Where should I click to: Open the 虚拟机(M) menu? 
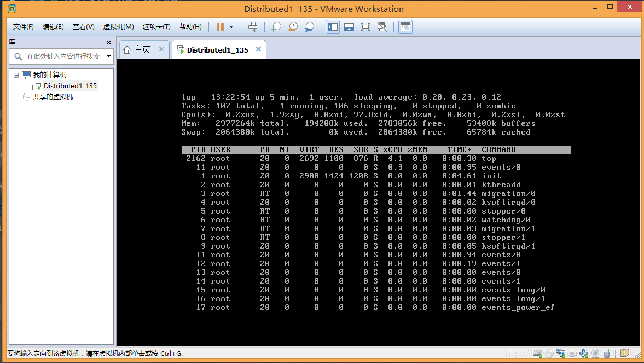[x=118, y=27]
